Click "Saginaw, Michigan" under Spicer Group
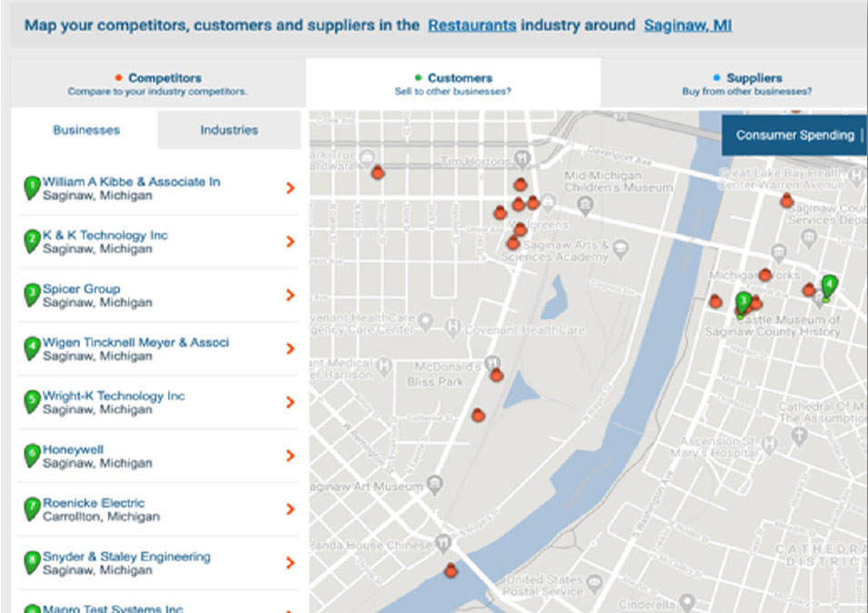 97,302
